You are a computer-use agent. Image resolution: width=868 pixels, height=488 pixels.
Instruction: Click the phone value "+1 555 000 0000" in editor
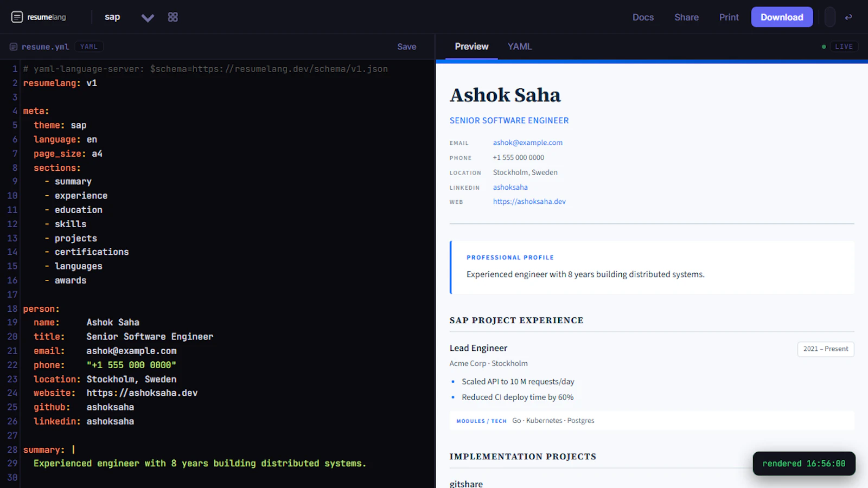click(x=131, y=365)
